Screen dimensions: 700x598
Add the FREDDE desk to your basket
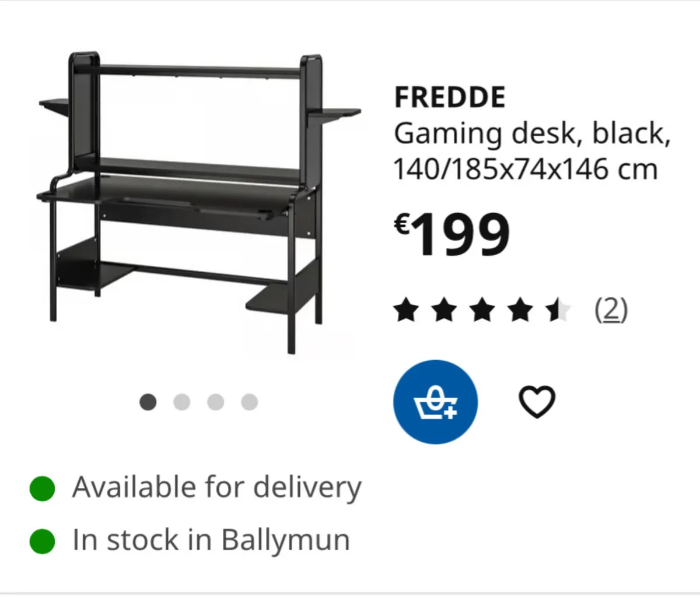pyautogui.click(x=436, y=402)
